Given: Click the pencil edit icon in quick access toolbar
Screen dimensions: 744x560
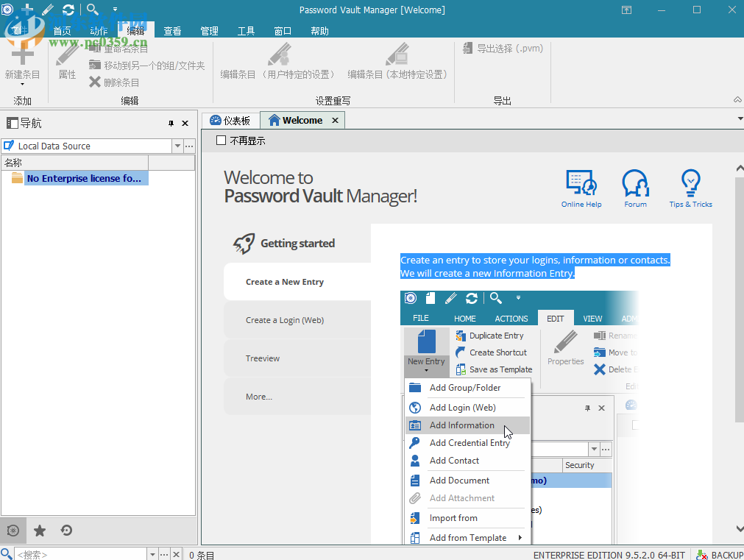Looking at the screenshot, I should click(46, 10).
